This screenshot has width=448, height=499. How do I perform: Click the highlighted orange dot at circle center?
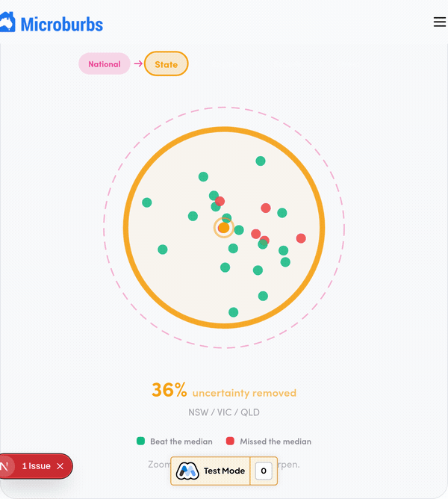pyautogui.click(x=224, y=228)
